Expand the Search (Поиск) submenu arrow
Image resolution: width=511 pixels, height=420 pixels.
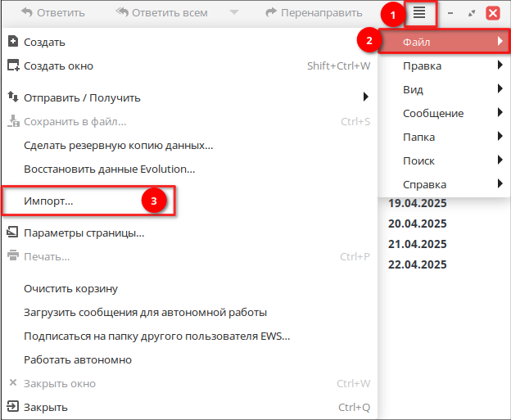[x=500, y=160]
